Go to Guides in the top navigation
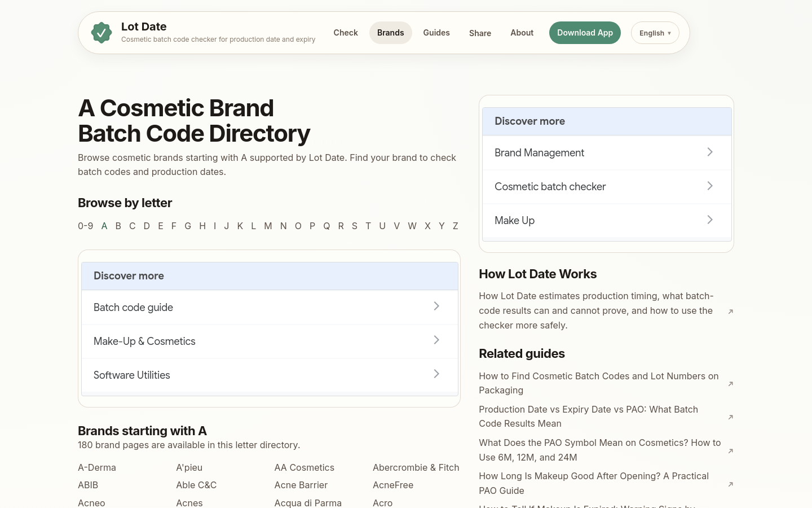 tap(436, 33)
